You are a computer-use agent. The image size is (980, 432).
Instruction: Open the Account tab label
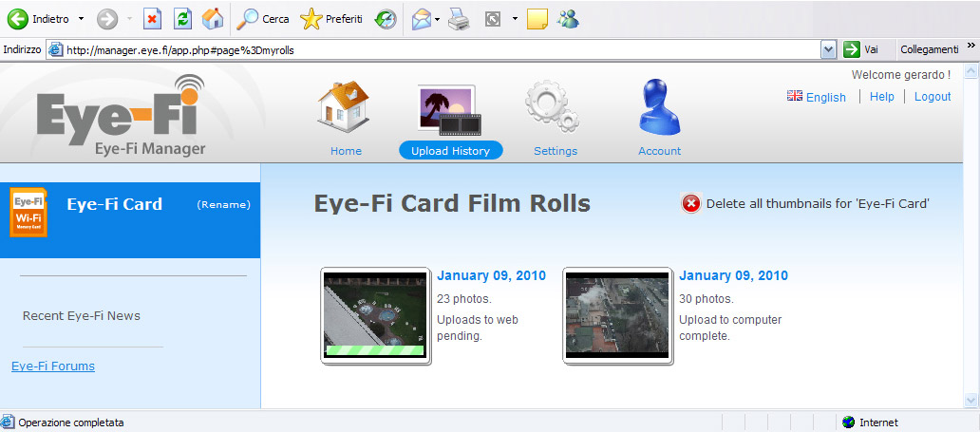coord(659,151)
